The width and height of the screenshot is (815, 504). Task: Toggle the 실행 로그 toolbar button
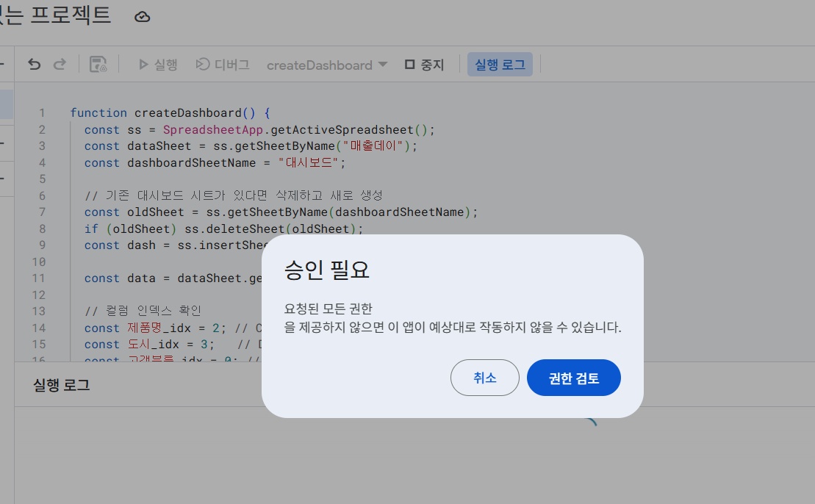coord(500,65)
